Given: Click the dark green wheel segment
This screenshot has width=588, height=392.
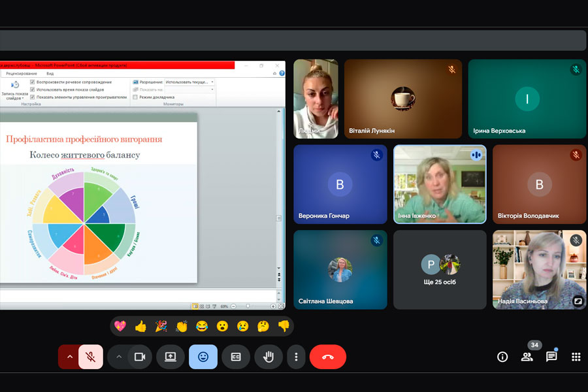Looking at the screenshot, I should coord(108,235).
